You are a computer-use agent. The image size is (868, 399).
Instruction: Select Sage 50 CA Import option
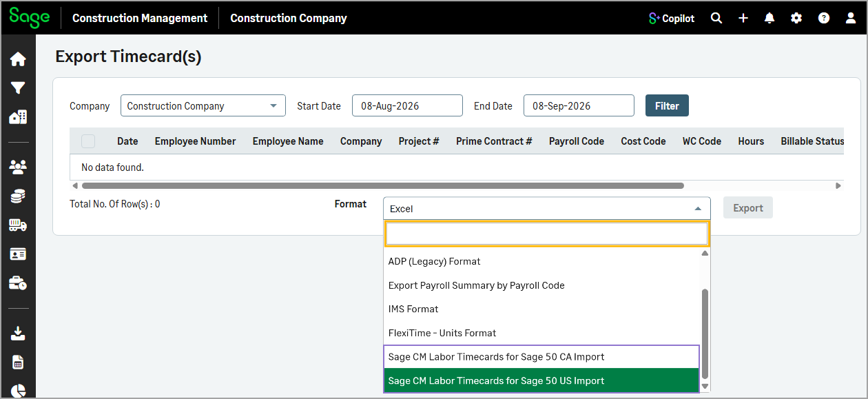coord(541,357)
